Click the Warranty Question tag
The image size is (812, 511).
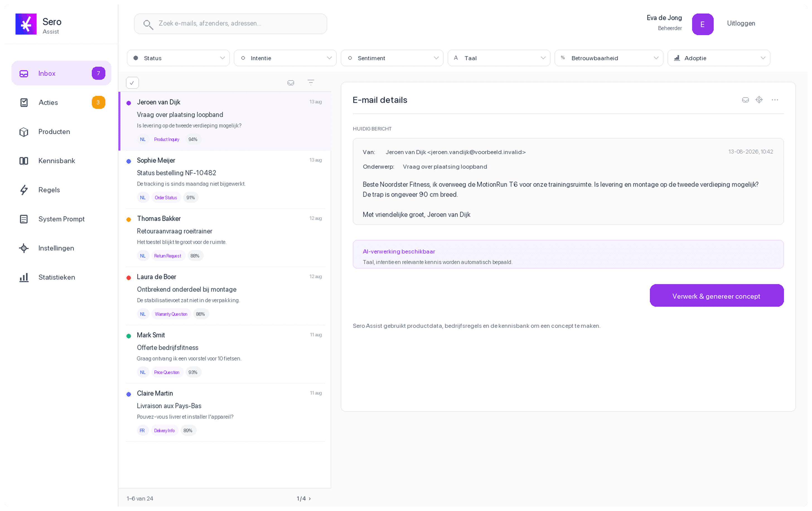(171, 314)
